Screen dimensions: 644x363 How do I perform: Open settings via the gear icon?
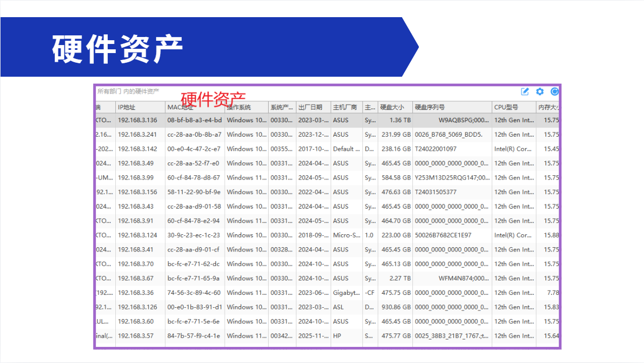click(x=540, y=92)
